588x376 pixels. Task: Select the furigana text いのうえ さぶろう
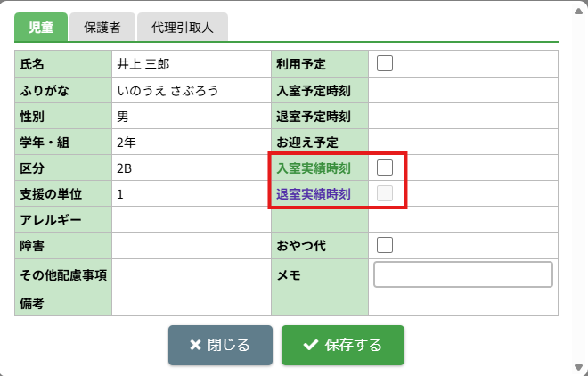[167, 91]
